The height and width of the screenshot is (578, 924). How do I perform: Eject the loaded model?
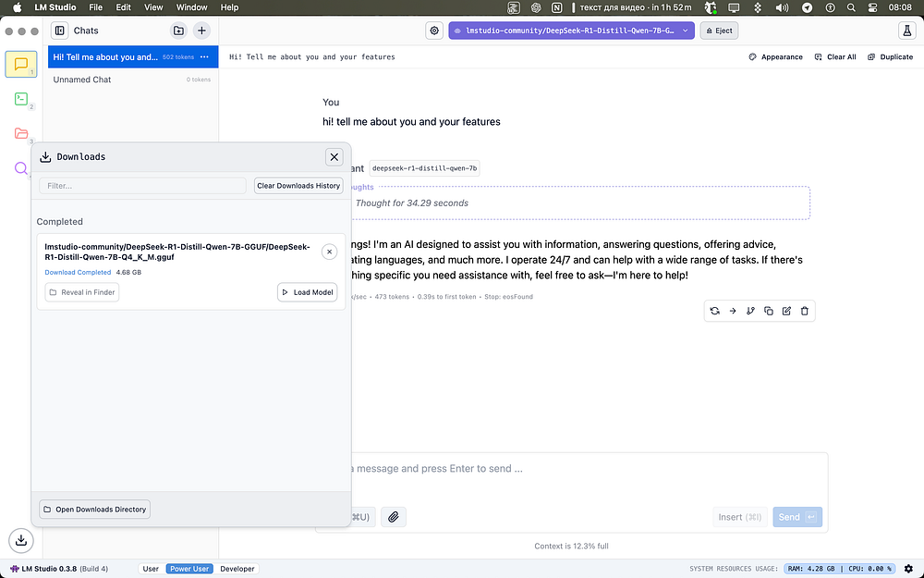[719, 31]
